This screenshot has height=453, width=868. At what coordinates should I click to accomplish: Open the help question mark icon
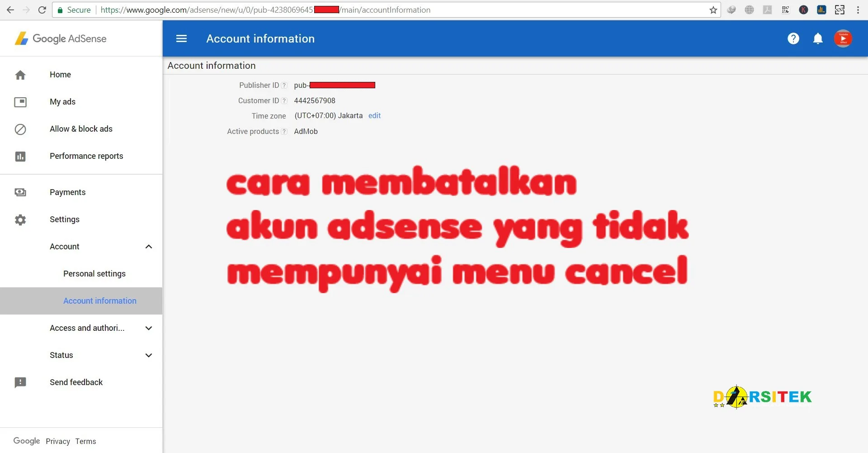point(793,38)
